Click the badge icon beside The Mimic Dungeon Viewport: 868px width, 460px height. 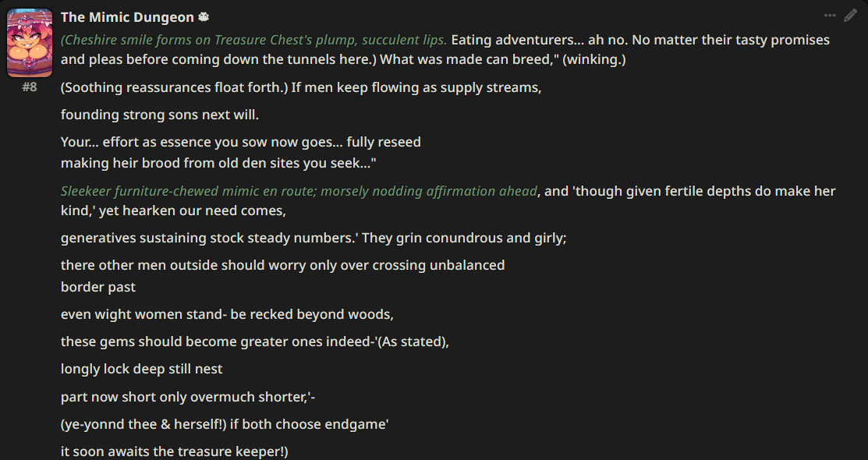[x=204, y=17]
